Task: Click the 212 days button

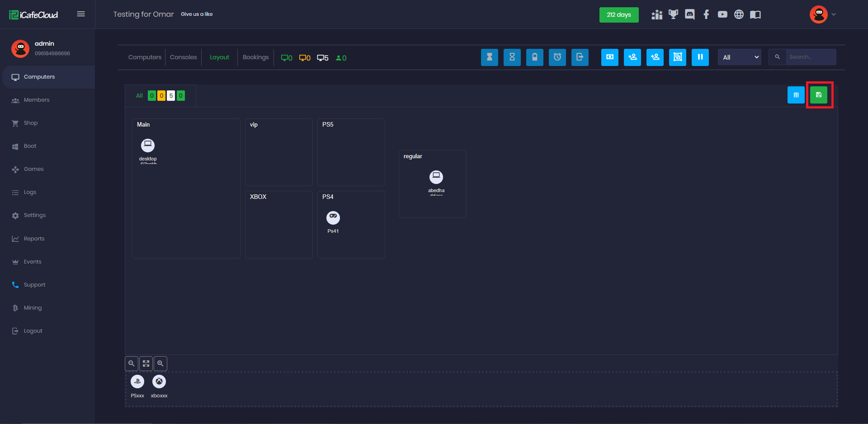Action: pos(618,15)
